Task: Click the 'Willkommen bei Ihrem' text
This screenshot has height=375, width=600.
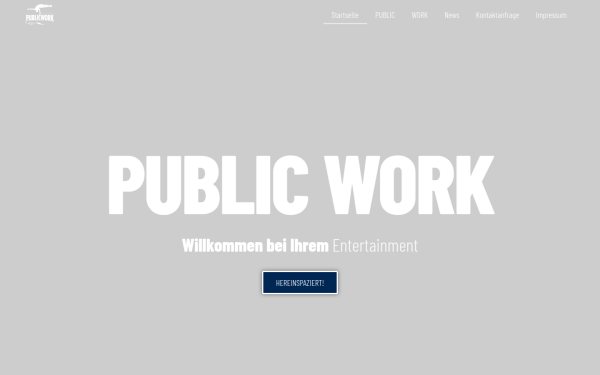Action: [255, 246]
